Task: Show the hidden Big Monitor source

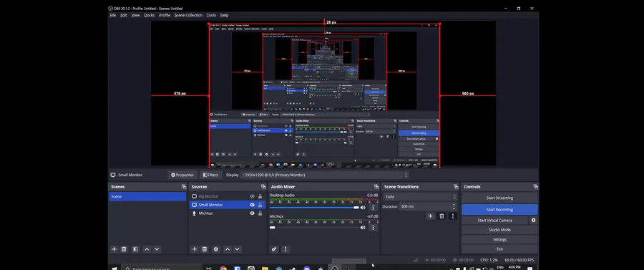Action: tap(252, 196)
